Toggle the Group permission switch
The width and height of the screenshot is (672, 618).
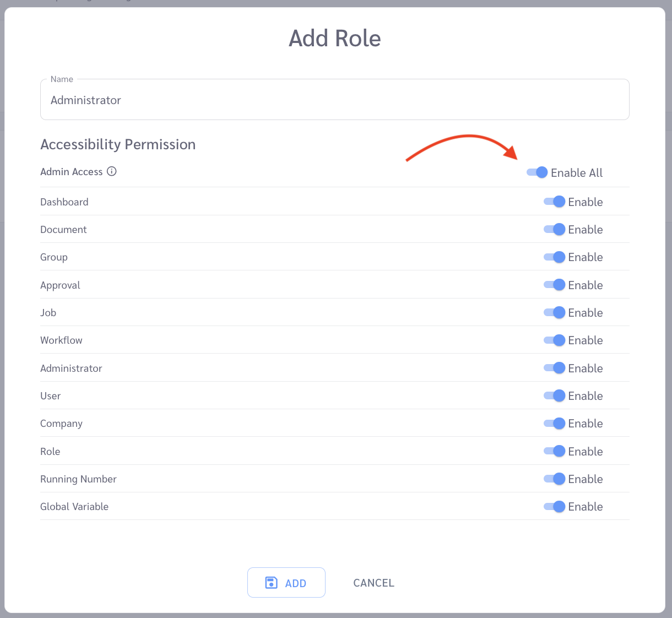point(554,257)
